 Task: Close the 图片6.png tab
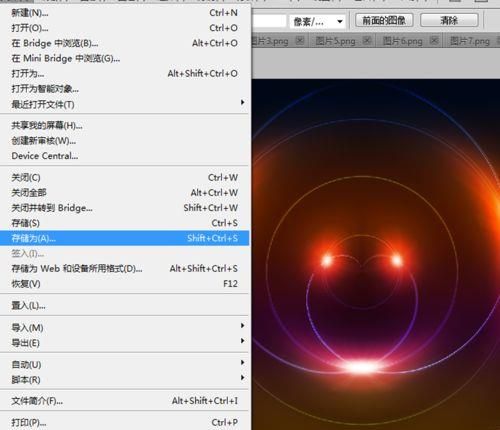(x=434, y=41)
